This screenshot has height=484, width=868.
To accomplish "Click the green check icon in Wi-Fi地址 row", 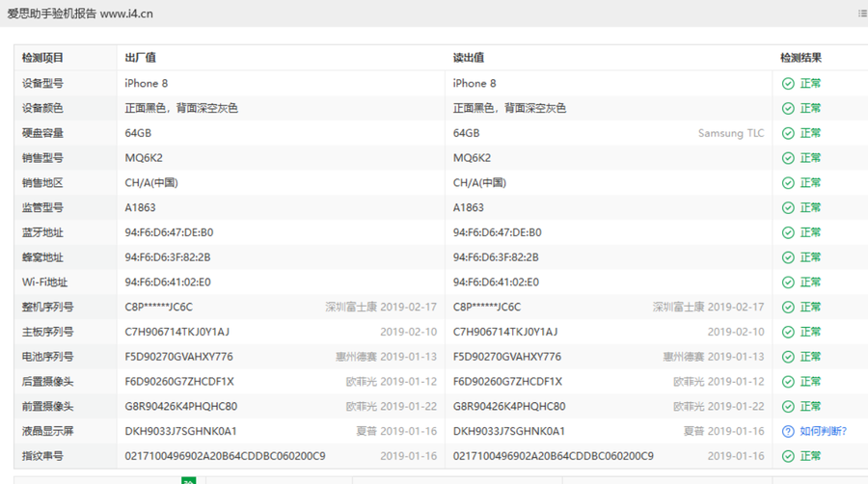I will [788, 282].
